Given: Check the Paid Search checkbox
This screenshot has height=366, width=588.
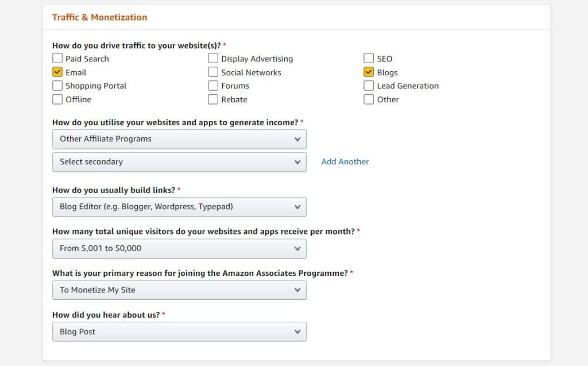Looking at the screenshot, I should 57,58.
